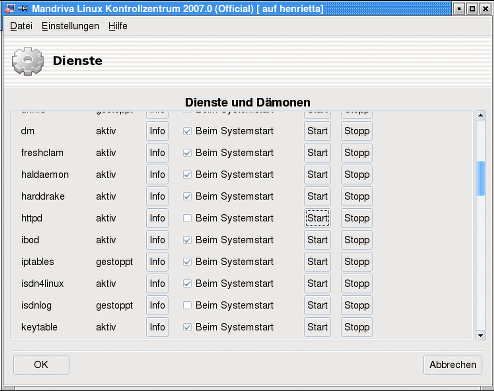Image resolution: width=494 pixels, height=391 pixels.
Task: Toggle Beim Systemstart for ibod
Action: (187, 240)
